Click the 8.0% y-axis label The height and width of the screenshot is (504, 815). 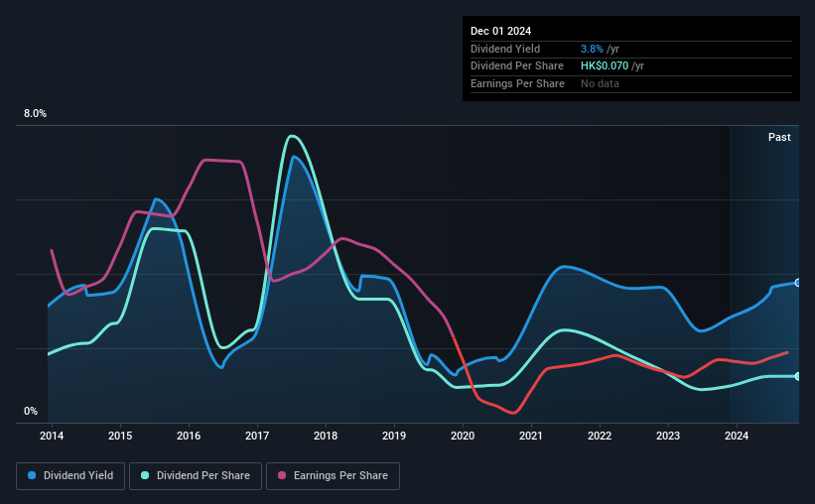[x=35, y=113]
